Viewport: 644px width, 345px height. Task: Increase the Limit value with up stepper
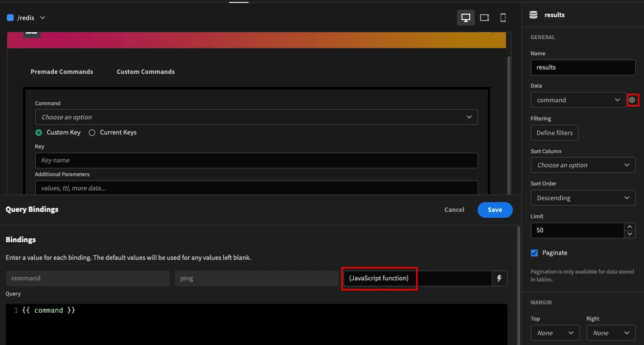630,227
